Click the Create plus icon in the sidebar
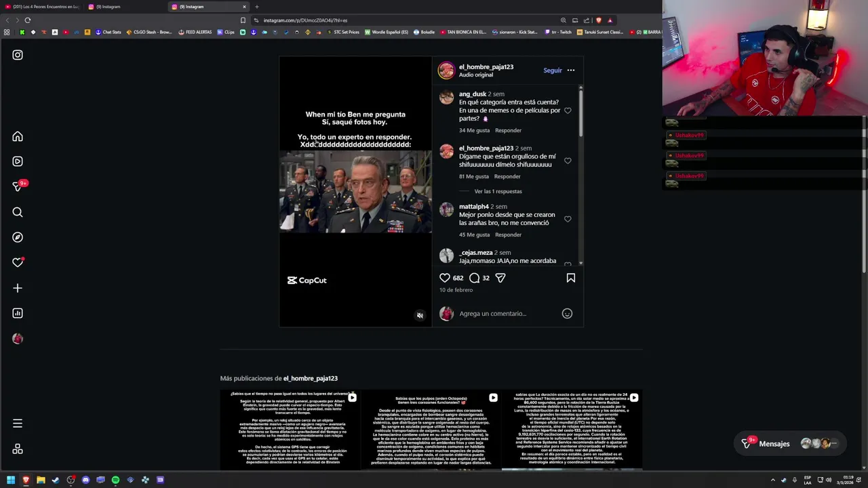Image resolution: width=868 pixels, height=488 pixels. click(18, 288)
